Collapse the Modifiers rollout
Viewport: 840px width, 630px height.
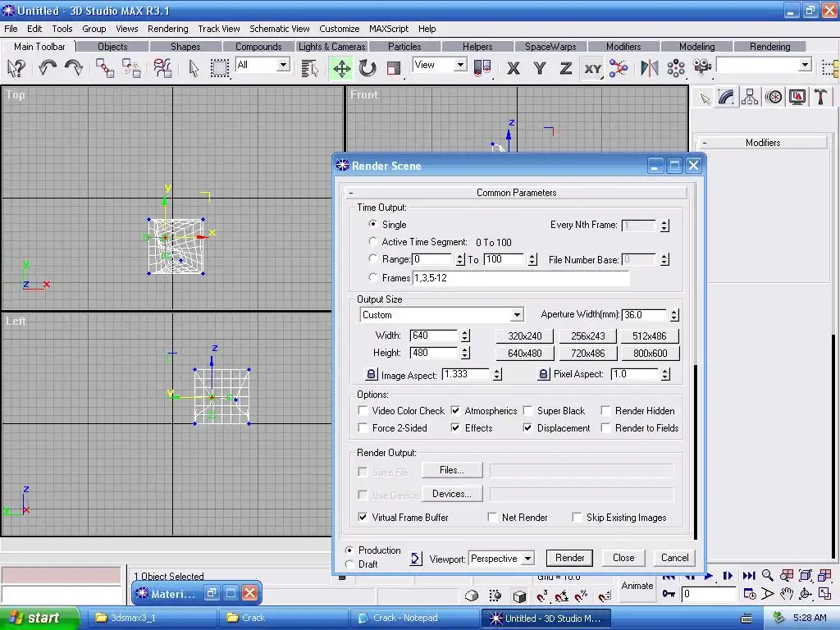click(762, 143)
